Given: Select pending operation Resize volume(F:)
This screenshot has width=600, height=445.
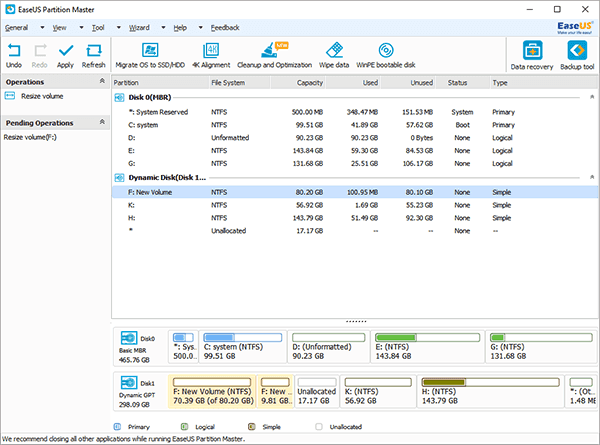Looking at the screenshot, I should pyautogui.click(x=30, y=137).
